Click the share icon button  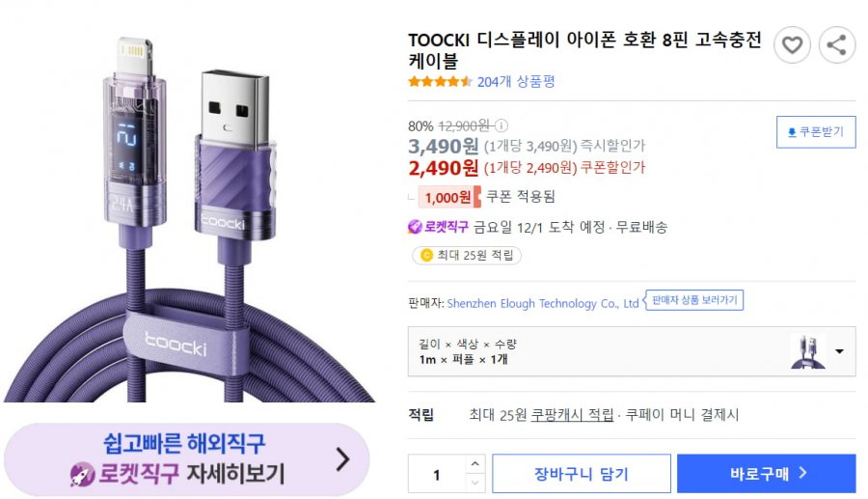pyautogui.click(x=836, y=44)
